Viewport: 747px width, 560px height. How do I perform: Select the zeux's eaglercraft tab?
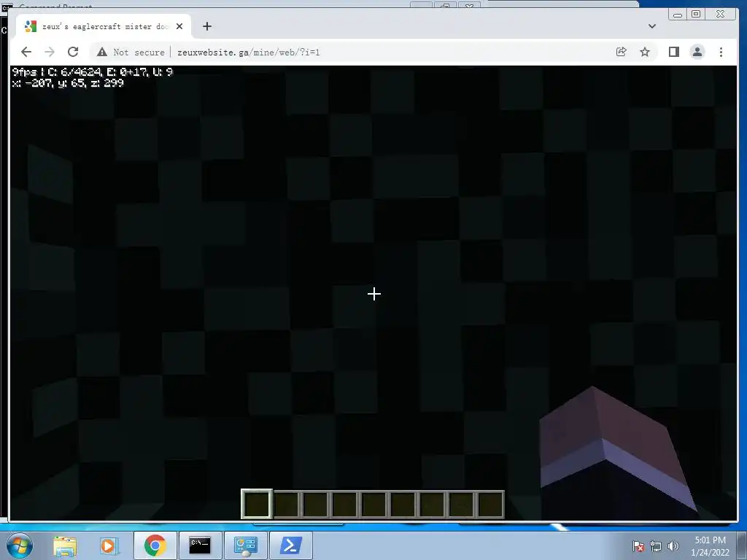[104, 26]
